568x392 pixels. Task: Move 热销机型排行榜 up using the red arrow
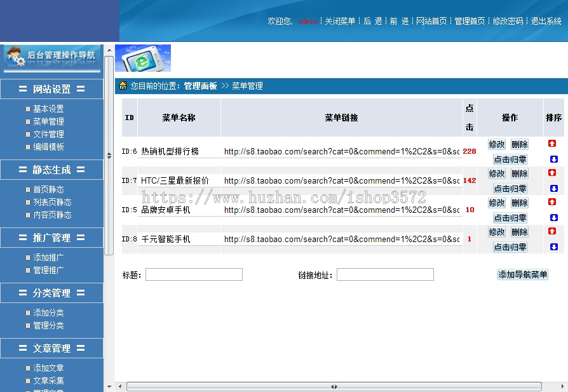[x=552, y=142]
